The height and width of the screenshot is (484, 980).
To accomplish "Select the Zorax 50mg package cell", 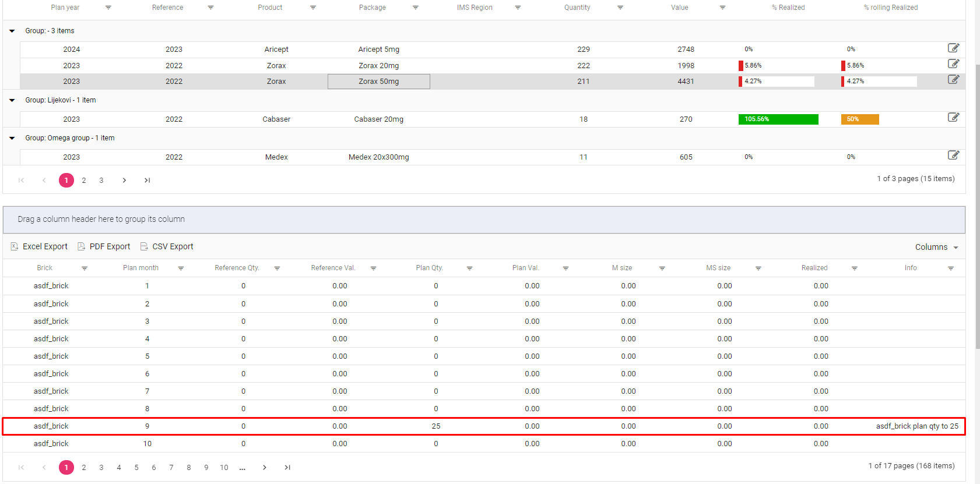I will tap(378, 82).
